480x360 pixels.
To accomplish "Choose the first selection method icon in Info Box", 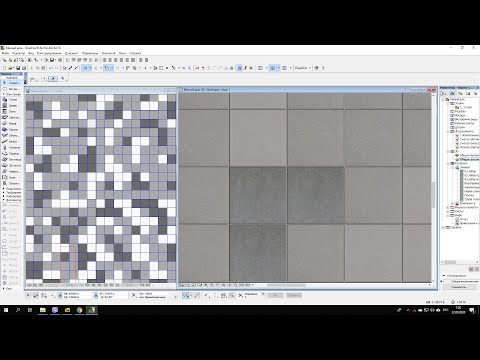I will [x=33, y=79].
